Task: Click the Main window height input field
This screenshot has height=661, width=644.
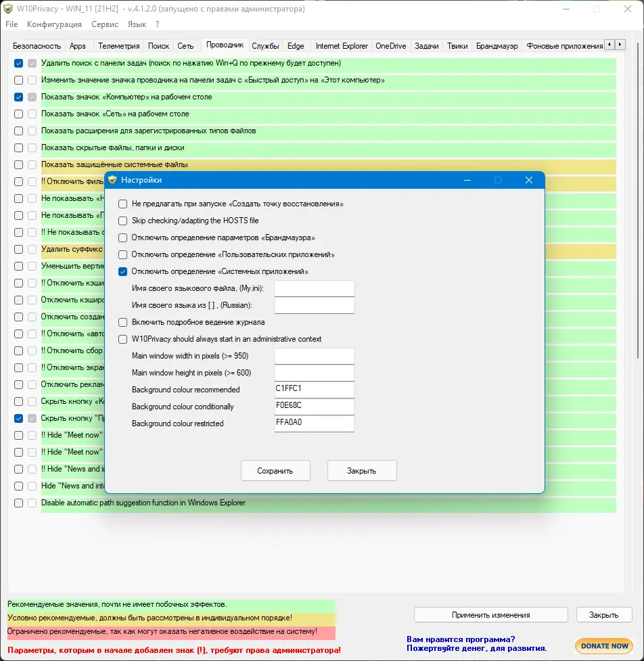Action: coord(315,373)
